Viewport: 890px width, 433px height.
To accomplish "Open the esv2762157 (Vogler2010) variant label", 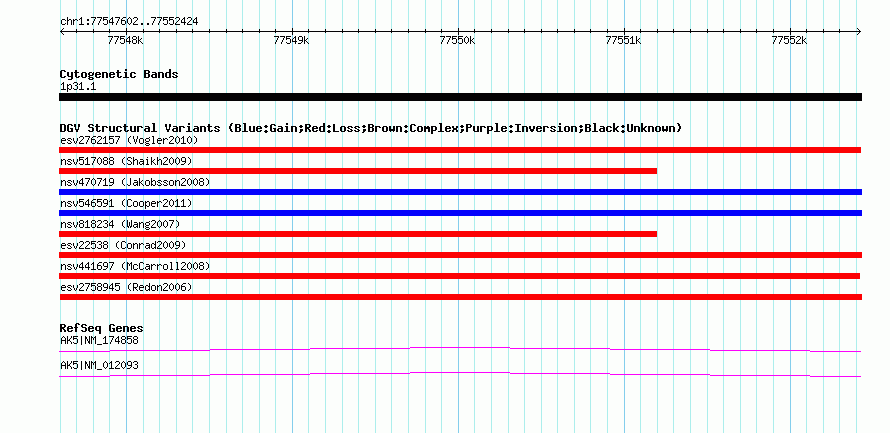I will pos(129,140).
